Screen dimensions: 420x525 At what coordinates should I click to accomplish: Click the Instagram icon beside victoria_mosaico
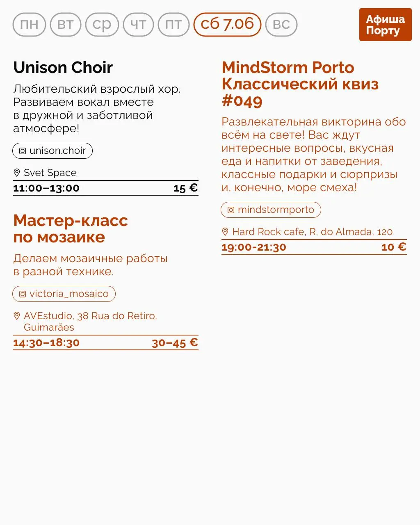coord(23,294)
